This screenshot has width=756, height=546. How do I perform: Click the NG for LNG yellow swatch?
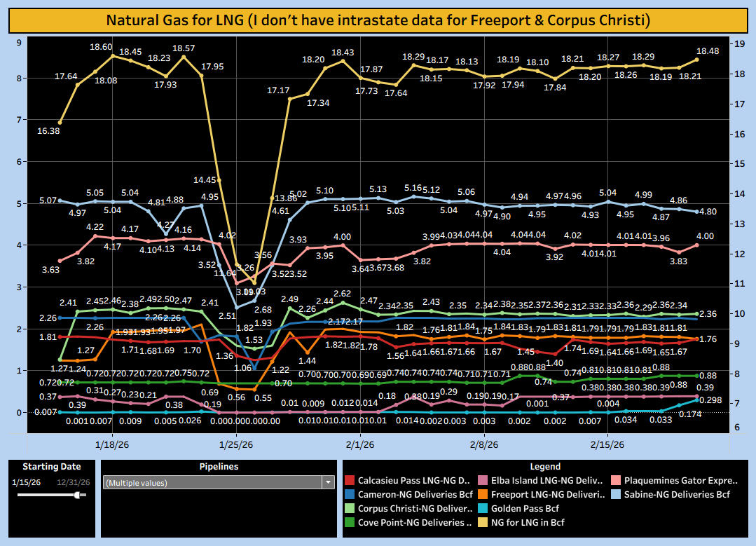tap(483, 522)
